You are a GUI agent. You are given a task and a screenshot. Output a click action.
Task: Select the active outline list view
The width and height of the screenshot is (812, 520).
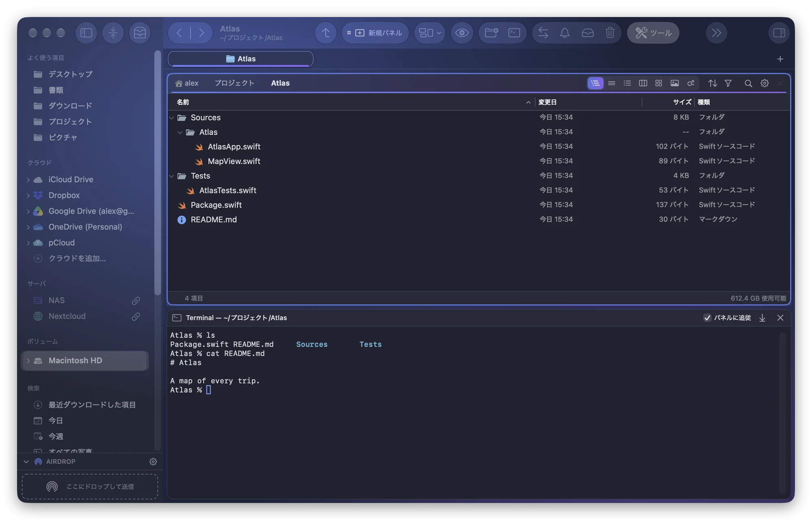pos(595,83)
